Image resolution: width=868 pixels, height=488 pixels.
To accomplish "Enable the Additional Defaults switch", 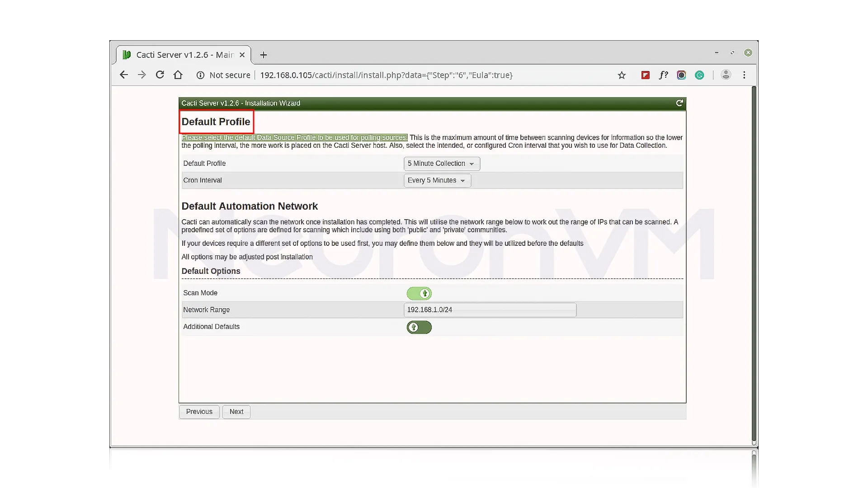I will (419, 327).
